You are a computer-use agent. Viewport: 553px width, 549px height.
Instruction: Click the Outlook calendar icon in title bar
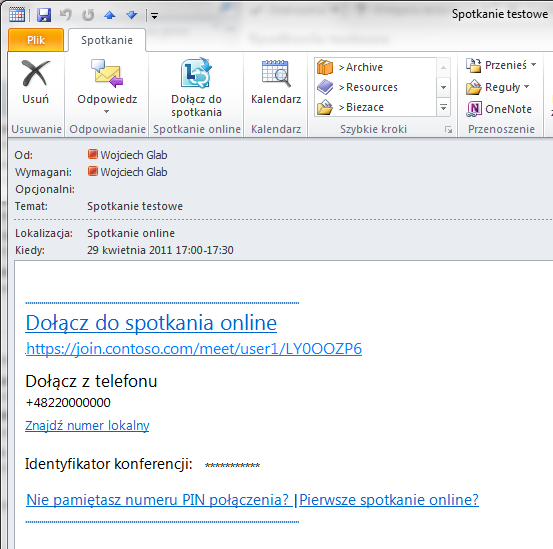click(17, 15)
